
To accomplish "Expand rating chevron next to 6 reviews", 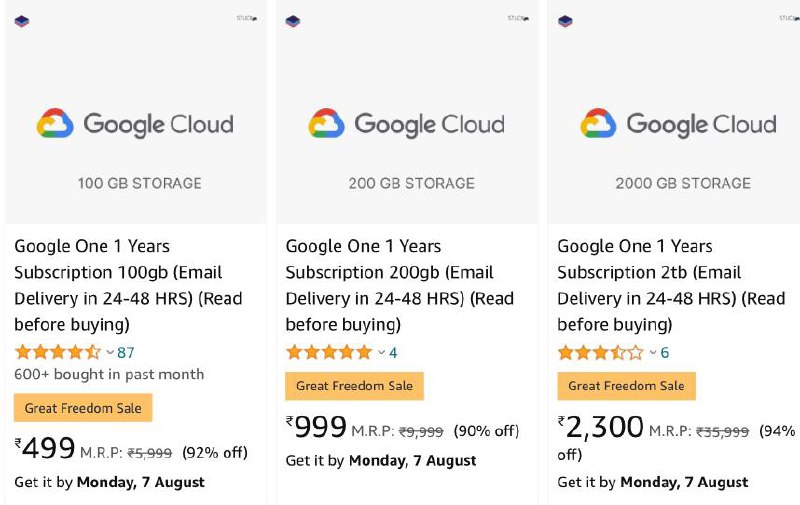I will (x=653, y=352).
